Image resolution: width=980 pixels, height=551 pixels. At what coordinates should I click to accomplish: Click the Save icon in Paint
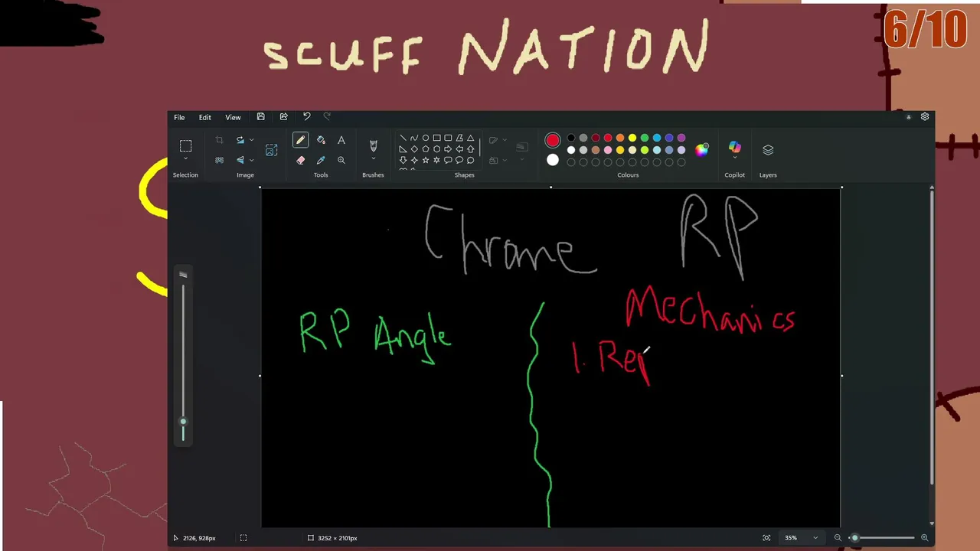point(261,116)
